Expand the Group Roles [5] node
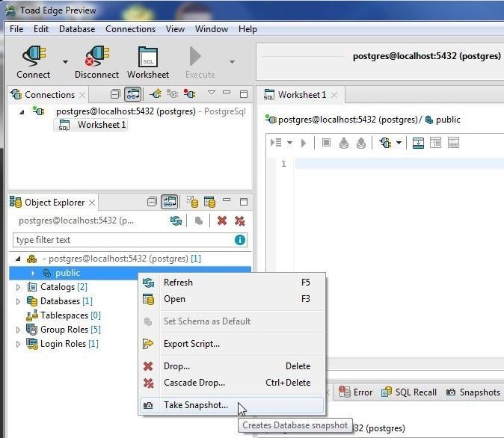 pyautogui.click(x=18, y=330)
